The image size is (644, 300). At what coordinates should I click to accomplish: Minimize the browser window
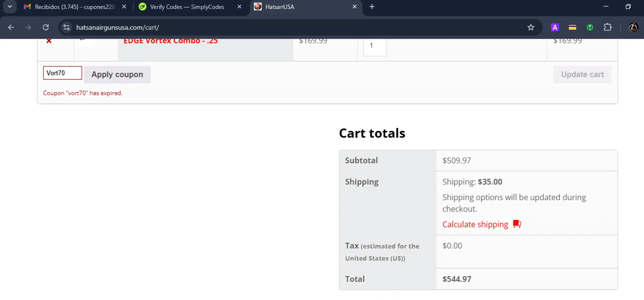click(606, 7)
